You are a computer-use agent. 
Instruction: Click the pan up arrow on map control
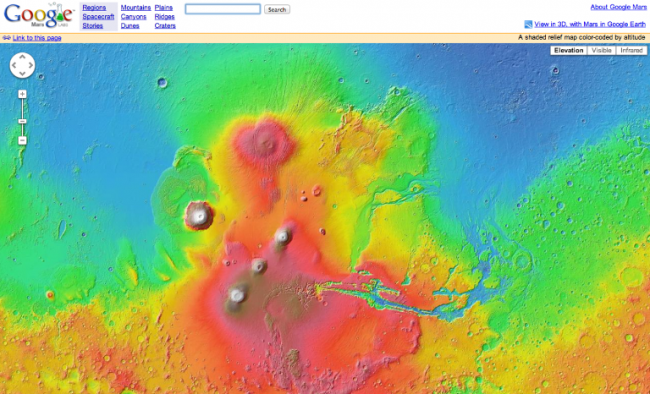(22, 57)
